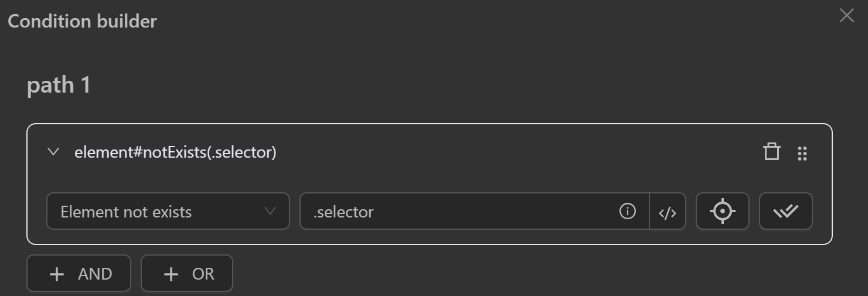Click the "Condition builder" title
The height and width of the screenshot is (296, 868).
point(82,22)
